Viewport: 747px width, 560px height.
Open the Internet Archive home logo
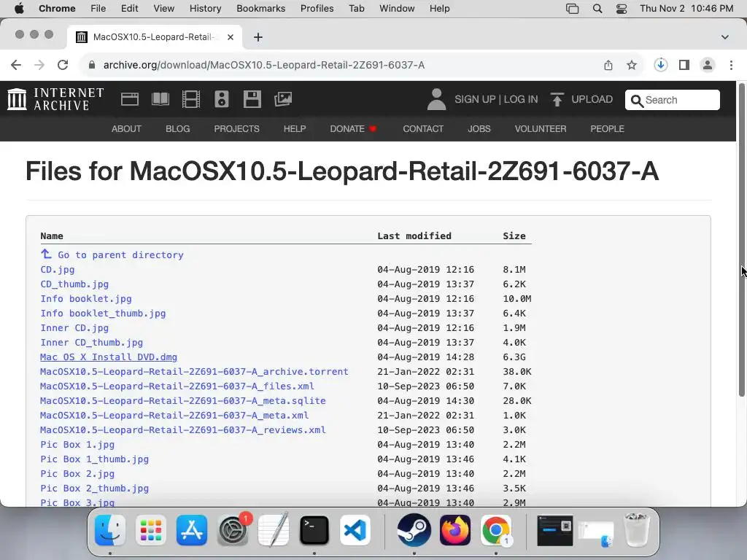click(x=55, y=99)
